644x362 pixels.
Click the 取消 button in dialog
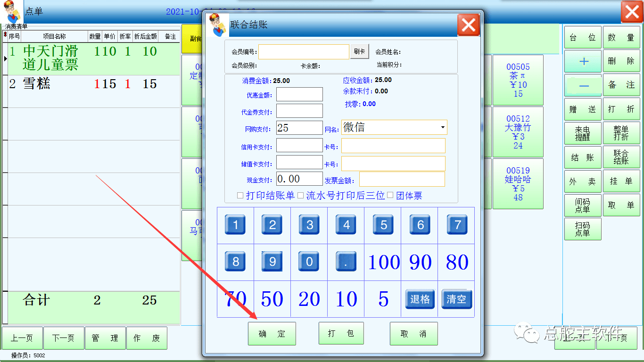click(x=414, y=334)
